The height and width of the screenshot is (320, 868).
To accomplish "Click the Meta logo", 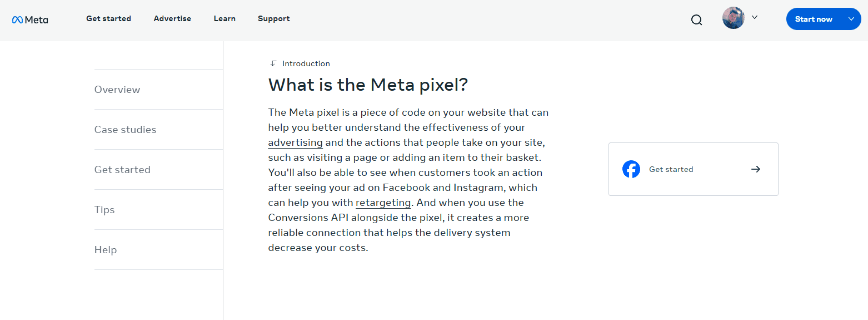I will click(30, 19).
